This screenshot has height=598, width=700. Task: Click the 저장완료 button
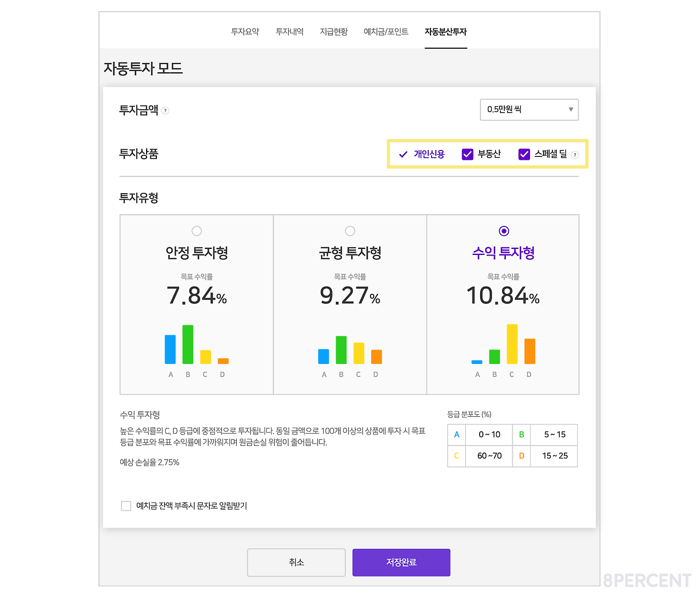pyautogui.click(x=401, y=562)
